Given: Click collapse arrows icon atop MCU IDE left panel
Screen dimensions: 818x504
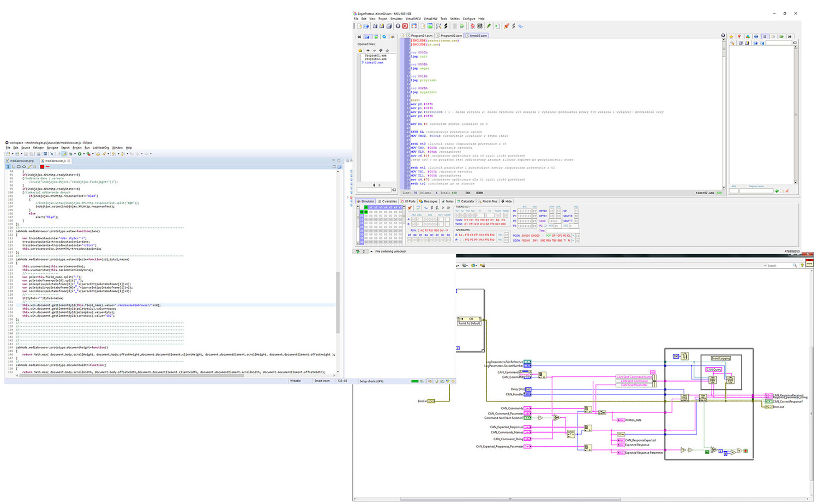Looking at the screenshot, I should click(x=359, y=37).
